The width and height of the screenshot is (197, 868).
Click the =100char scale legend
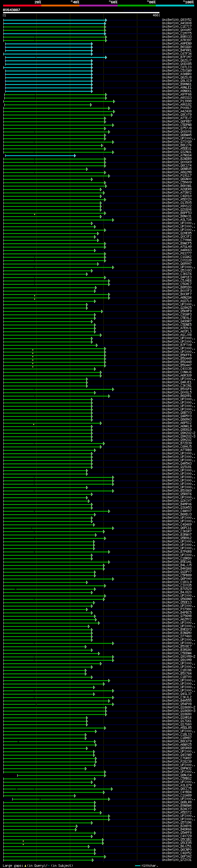tap(147, 866)
